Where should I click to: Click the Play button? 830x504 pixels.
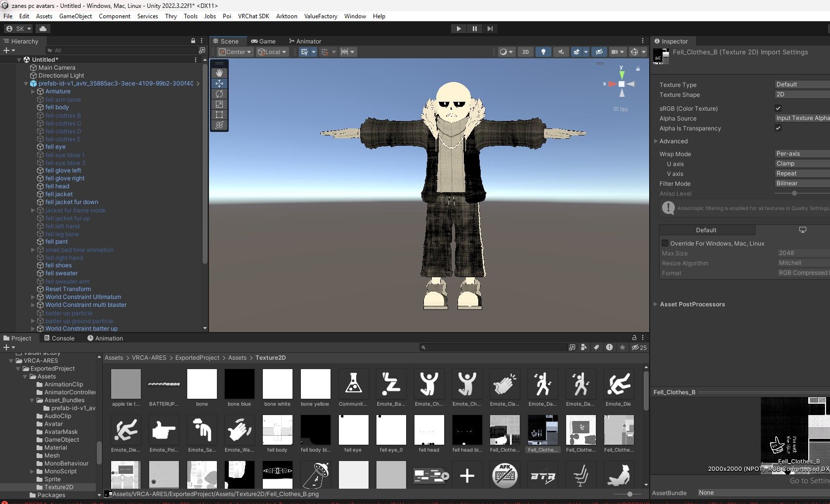click(458, 29)
